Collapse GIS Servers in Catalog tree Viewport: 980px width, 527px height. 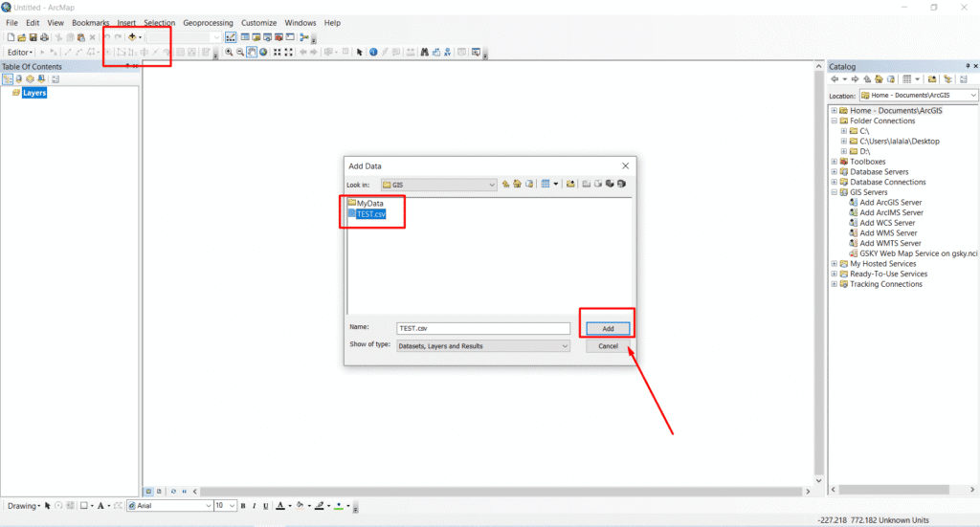834,192
